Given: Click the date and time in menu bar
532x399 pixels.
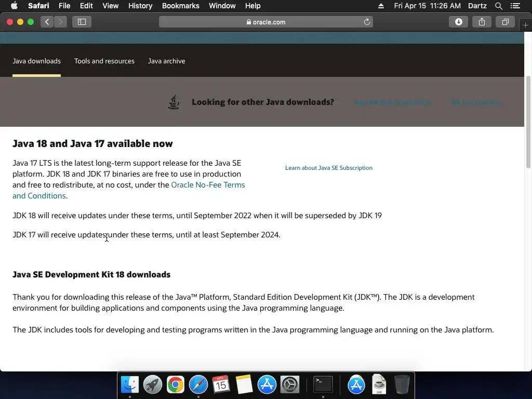Looking at the screenshot, I should 427,6.
